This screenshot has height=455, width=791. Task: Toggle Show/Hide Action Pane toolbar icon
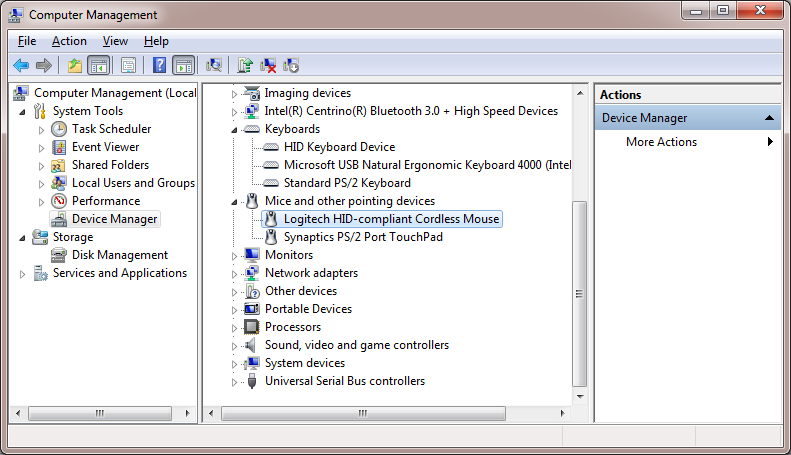click(x=184, y=65)
